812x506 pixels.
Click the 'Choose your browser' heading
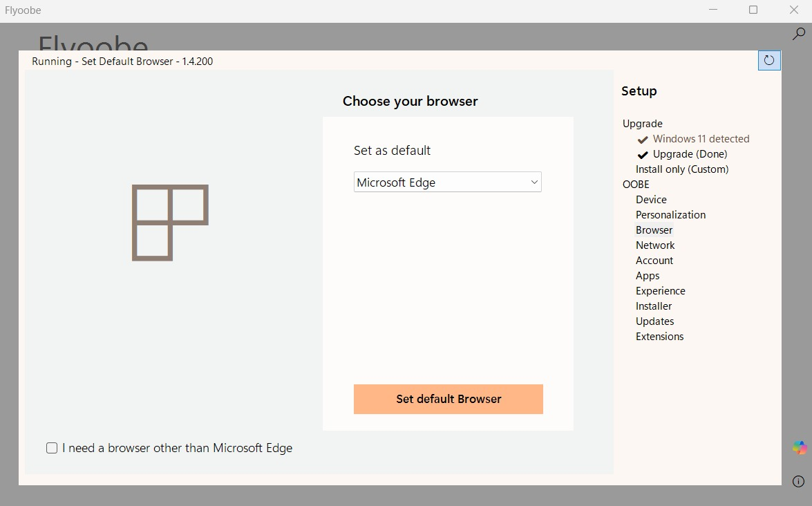coord(410,102)
